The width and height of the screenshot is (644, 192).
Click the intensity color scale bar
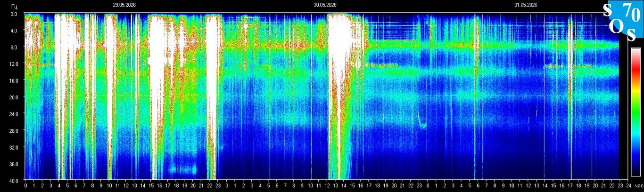point(636,112)
